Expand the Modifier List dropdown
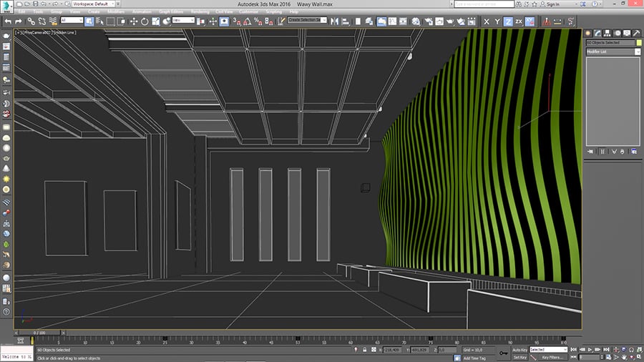The width and height of the screenshot is (644, 362). click(613, 52)
